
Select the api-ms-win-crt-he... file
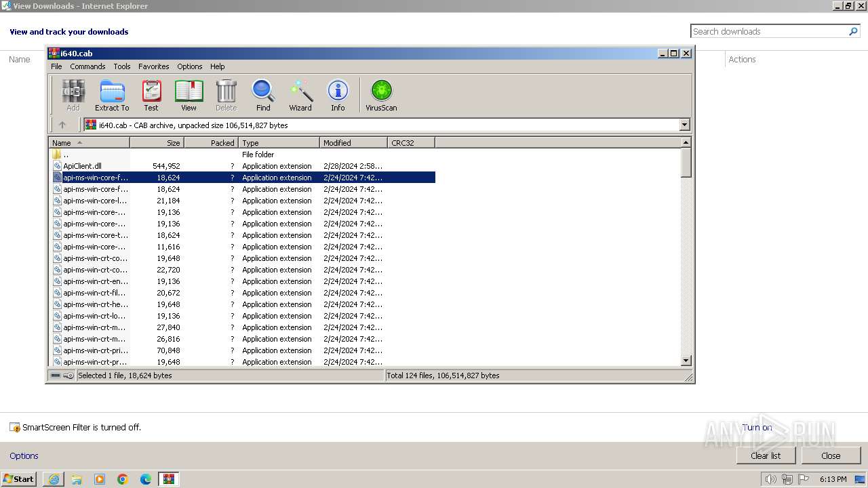(242, 304)
